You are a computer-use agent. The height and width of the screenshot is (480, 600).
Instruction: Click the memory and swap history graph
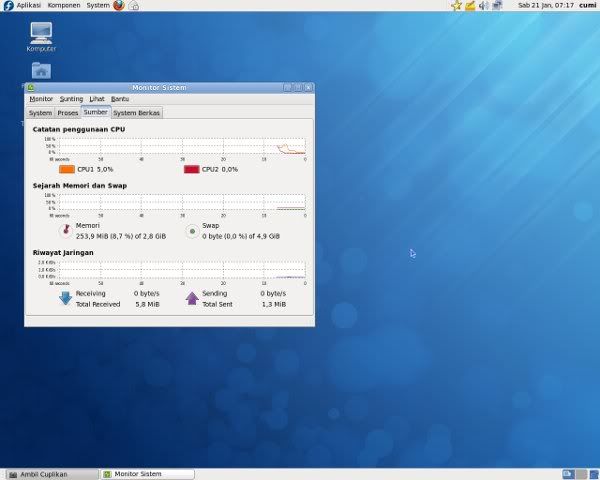tap(182, 202)
